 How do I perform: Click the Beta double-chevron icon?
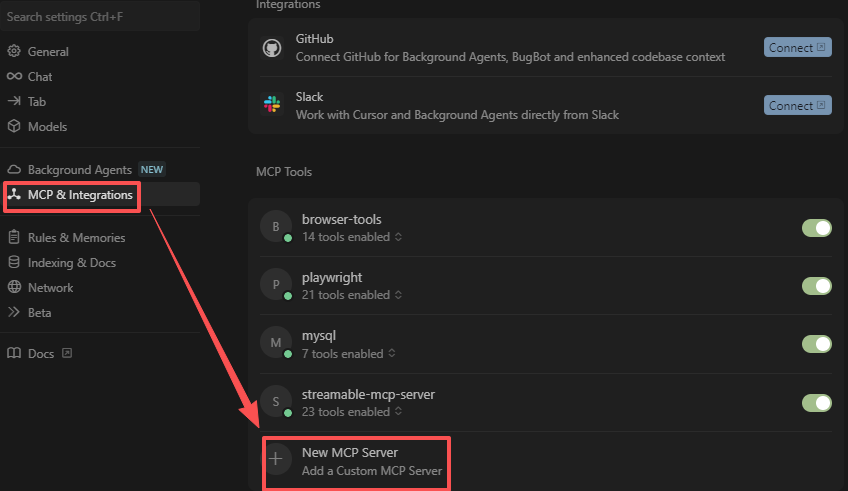click(x=14, y=312)
